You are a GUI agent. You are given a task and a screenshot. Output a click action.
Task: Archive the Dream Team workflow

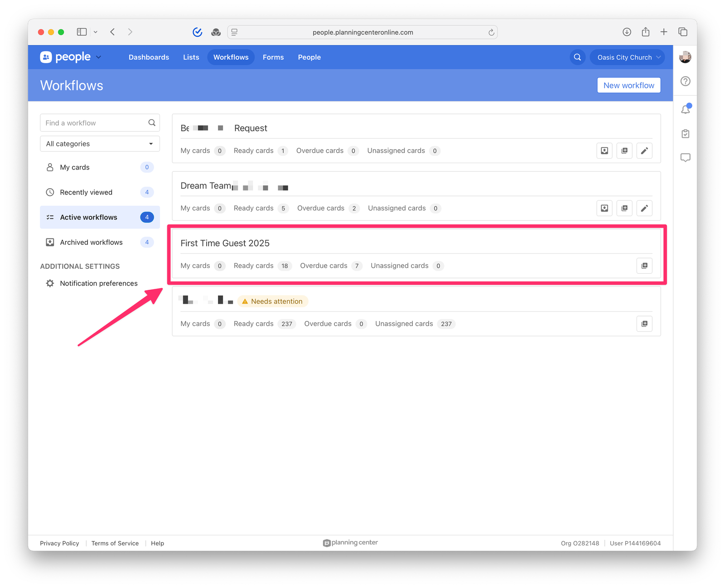pos(604,208)
